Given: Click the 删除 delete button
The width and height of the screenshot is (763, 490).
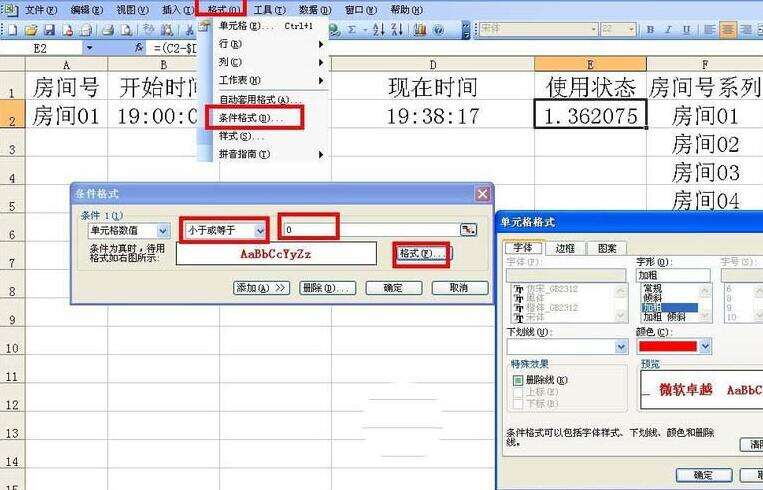Looking at the screenshot, I should coord(327,288).
